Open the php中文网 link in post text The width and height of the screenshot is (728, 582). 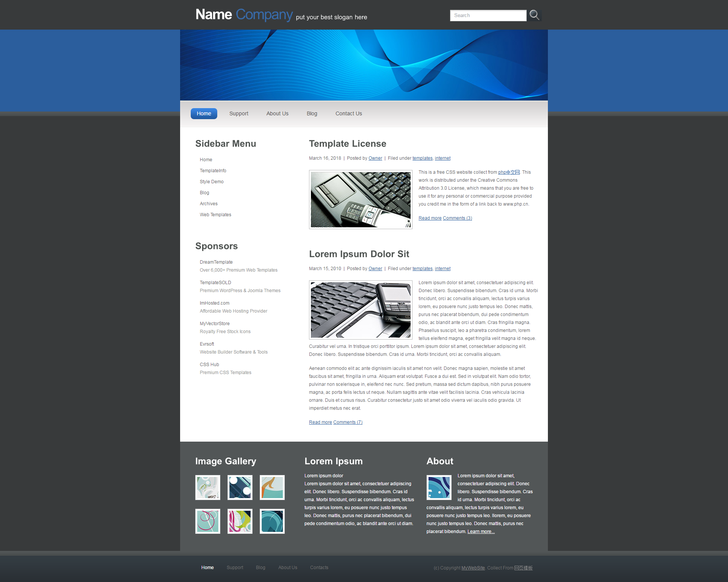coord(509,172)
